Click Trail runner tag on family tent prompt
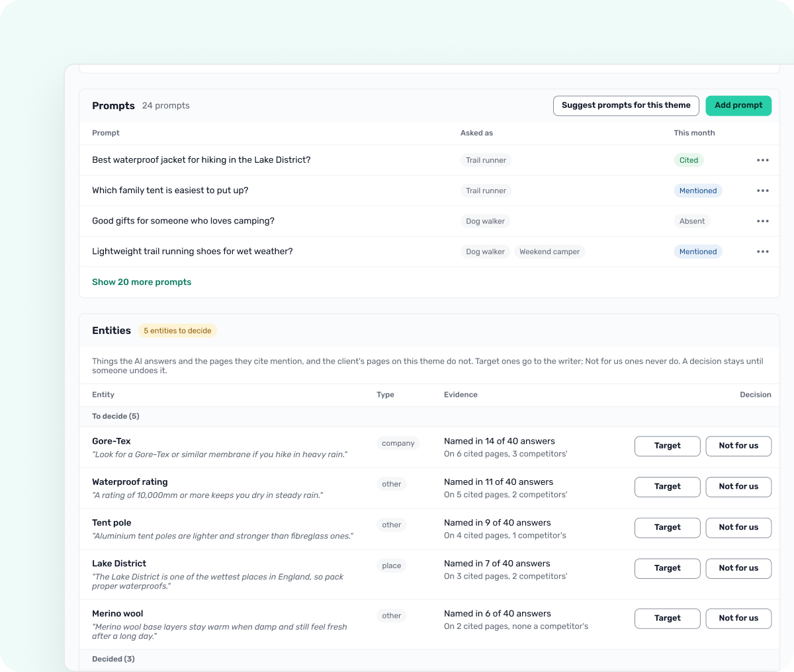 (x=486, y=190)
